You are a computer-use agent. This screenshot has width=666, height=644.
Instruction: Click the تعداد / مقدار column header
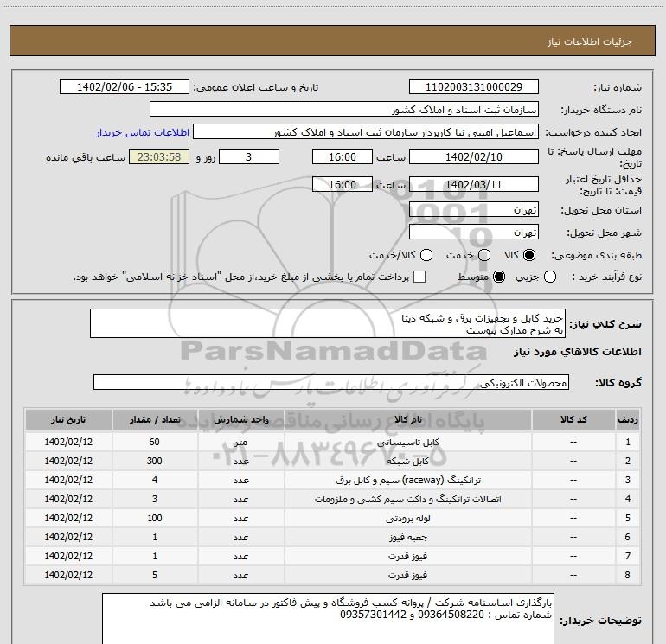tap(155, 419)
